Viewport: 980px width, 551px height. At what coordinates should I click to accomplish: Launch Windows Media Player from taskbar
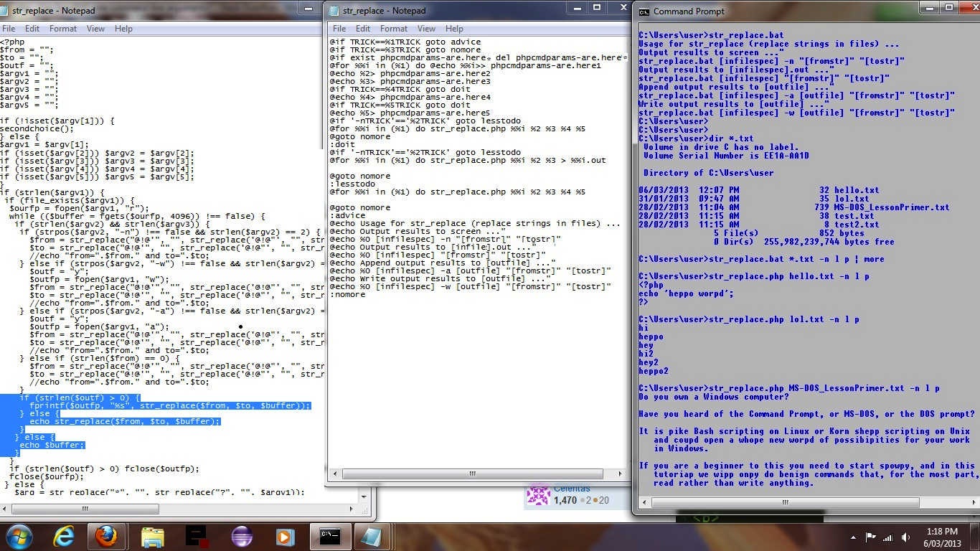[285, 536]
